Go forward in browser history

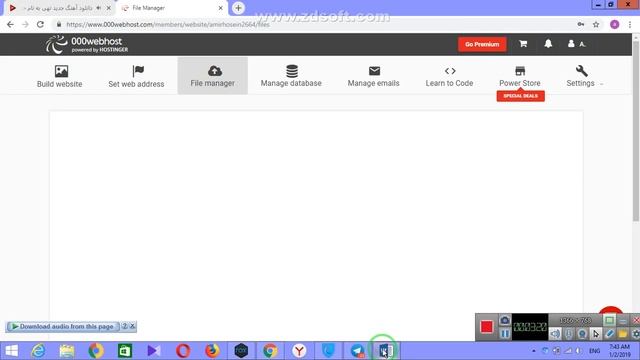click(25, 24)
